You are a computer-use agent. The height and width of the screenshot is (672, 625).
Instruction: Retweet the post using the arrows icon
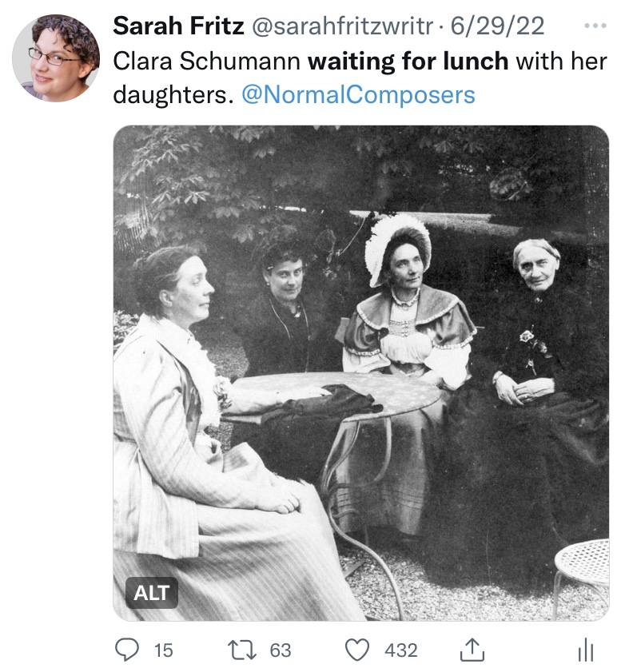point(242,650)
